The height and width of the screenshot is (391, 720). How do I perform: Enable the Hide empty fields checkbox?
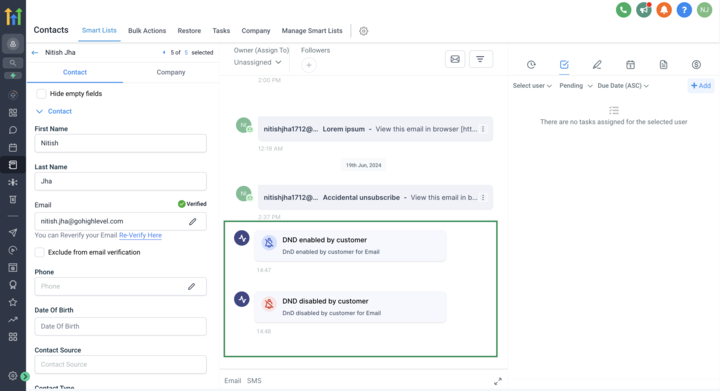[x=41, y=94]
